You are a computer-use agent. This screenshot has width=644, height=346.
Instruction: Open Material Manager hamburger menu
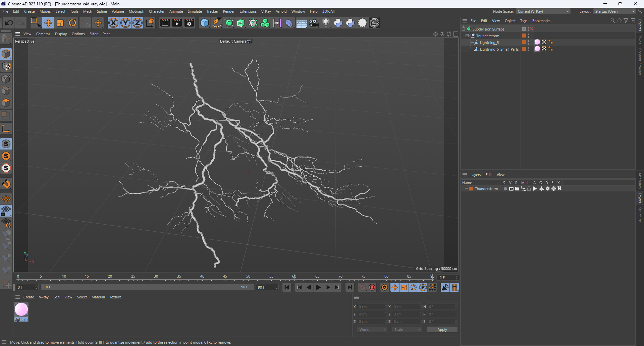[x=18, y=297]
